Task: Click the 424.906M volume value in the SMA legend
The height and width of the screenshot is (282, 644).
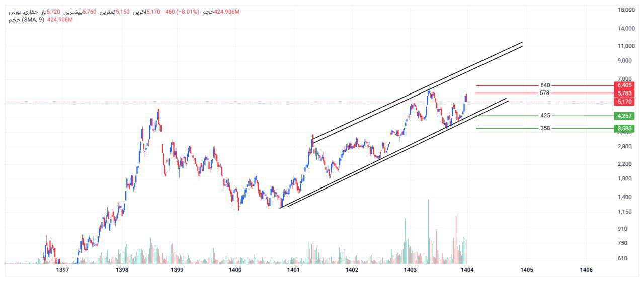Action: point(60,20)
